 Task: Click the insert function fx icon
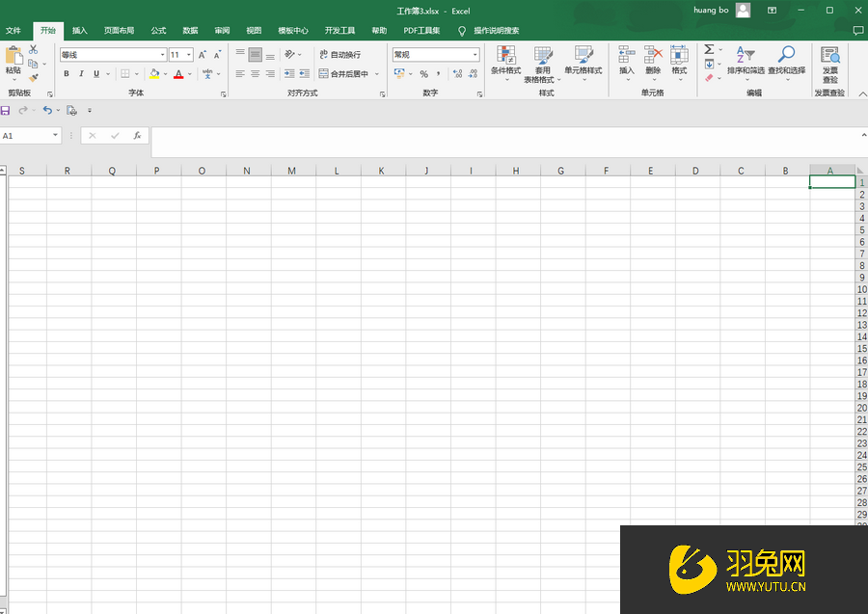pyautogui.click(x=137, y=136)
